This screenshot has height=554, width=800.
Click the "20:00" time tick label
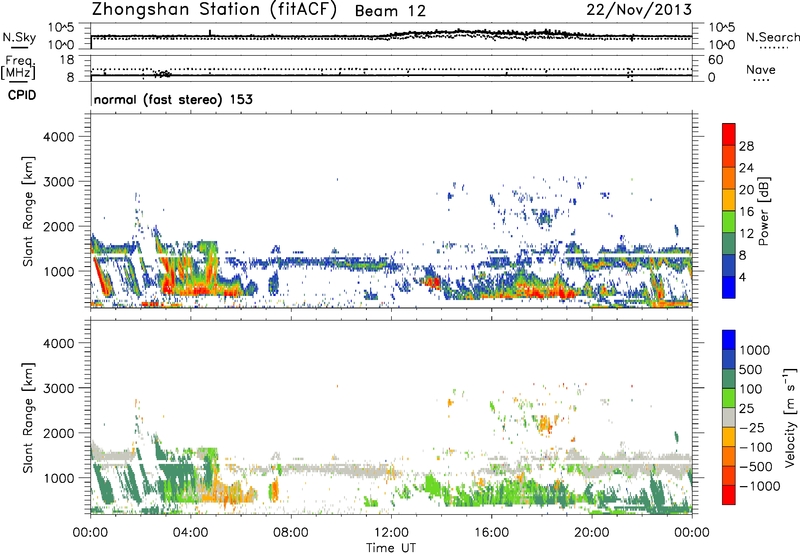tap(592, 533)
